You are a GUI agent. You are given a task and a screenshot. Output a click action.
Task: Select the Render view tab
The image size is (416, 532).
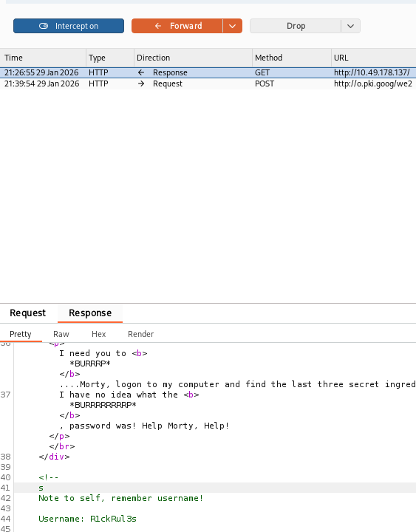141,334
